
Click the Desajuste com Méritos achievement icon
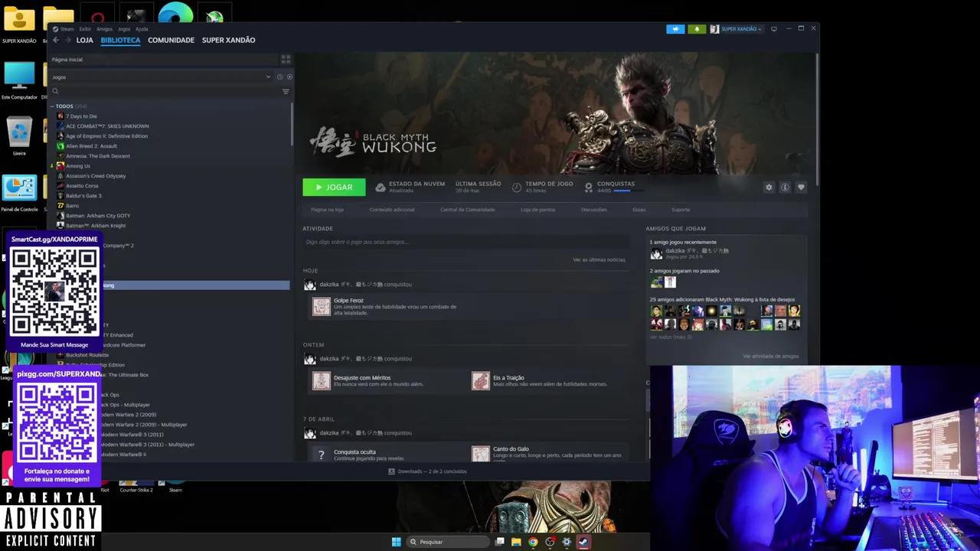point(322,380)
